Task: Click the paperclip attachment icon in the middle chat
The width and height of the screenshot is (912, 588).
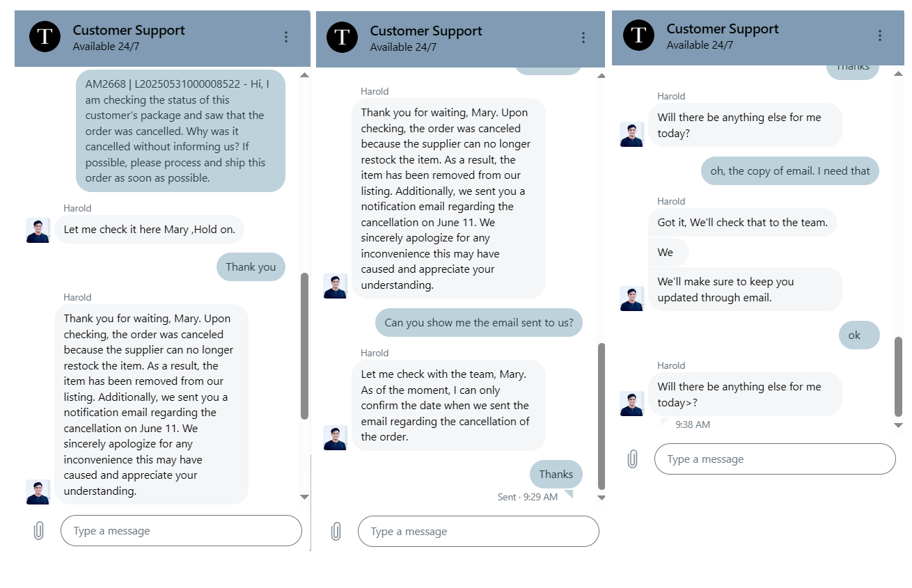Action: coord(336,532)
